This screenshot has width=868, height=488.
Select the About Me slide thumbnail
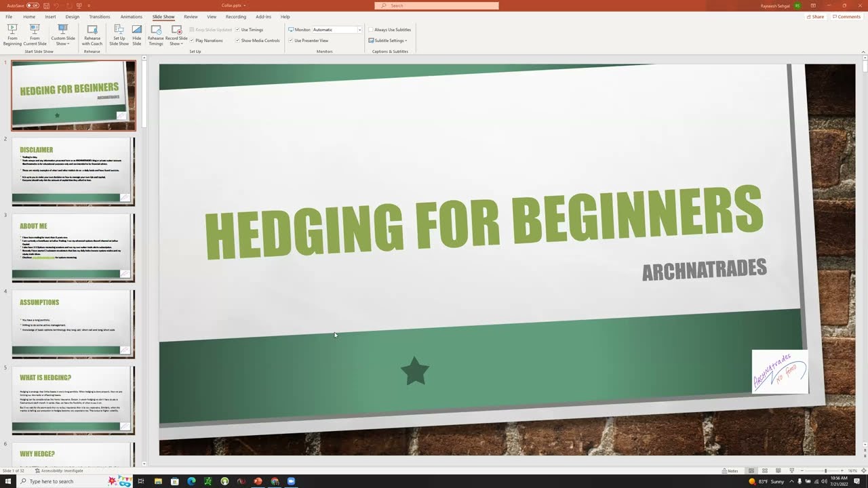(x=73, y=248)
